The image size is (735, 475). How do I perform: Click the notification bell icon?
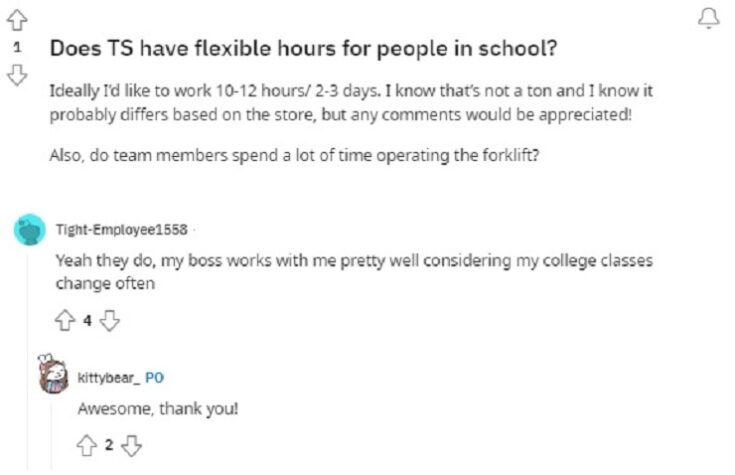click(708, 19)
